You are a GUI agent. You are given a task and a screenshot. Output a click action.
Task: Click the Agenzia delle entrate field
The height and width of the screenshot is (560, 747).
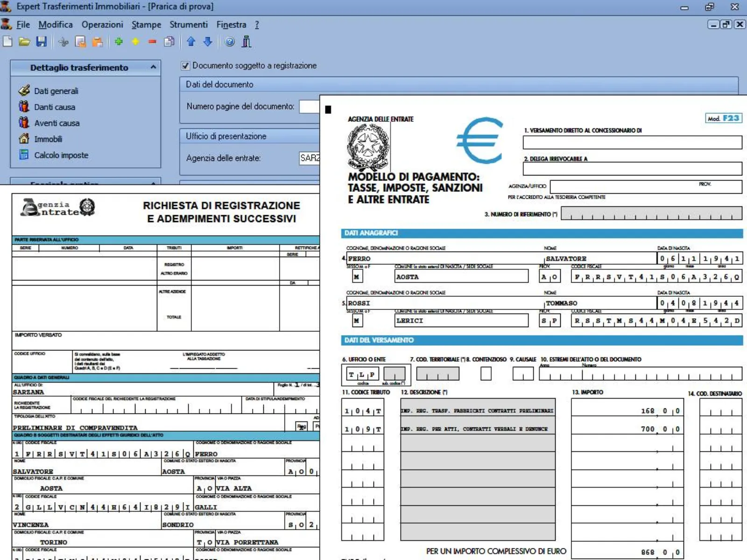coord(309,158)
